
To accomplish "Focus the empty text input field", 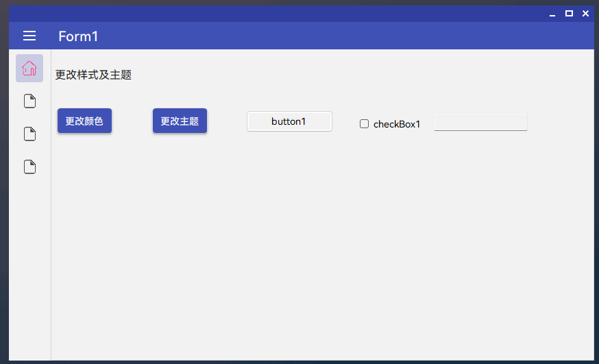I will 480,122.
